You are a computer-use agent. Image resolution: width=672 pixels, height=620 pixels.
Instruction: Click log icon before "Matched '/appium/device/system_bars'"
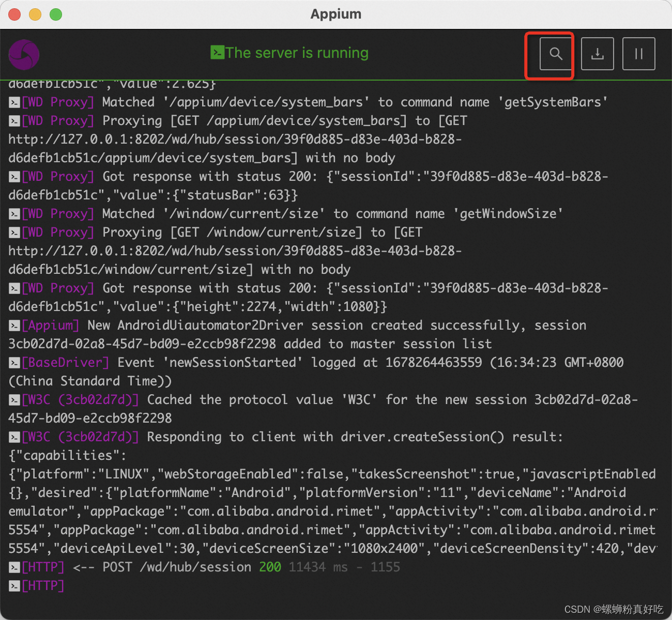tap(14, 102)
